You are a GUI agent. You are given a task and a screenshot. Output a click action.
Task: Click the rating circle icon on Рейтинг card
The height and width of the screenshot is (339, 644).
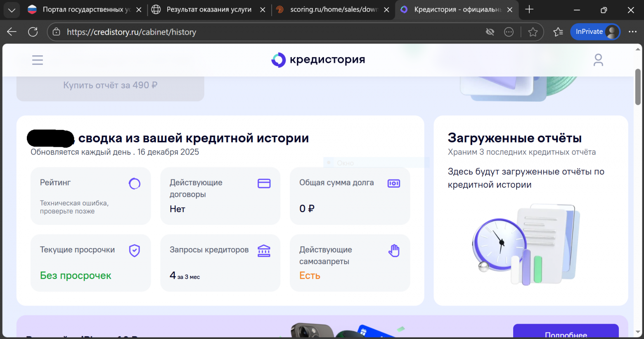pyautogui.click(x=135, y=183)
